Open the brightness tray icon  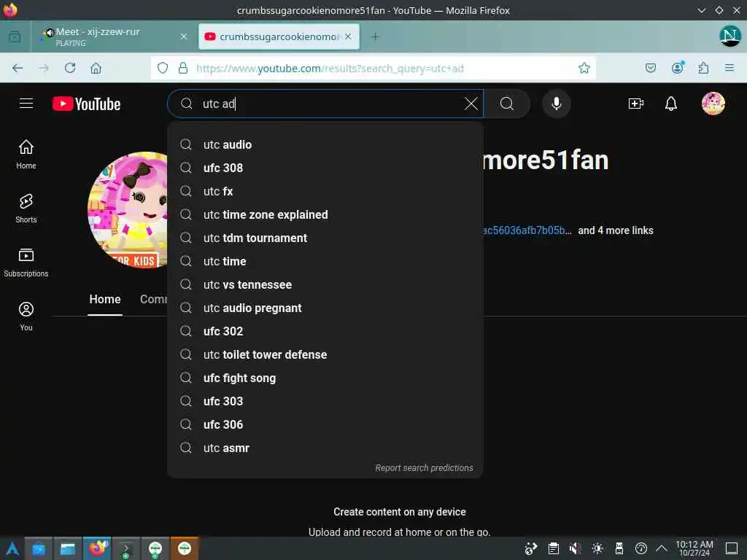(x=597, y=548)
